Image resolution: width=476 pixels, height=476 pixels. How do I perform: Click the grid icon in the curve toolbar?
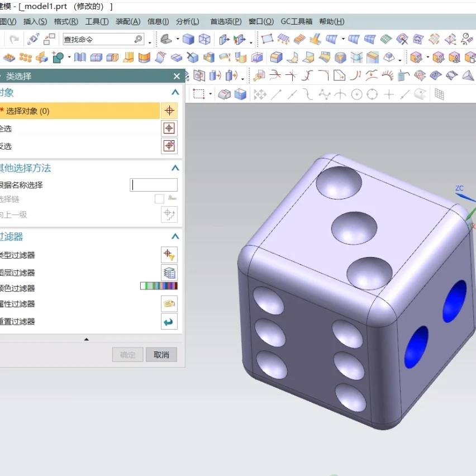pos(439,95)
